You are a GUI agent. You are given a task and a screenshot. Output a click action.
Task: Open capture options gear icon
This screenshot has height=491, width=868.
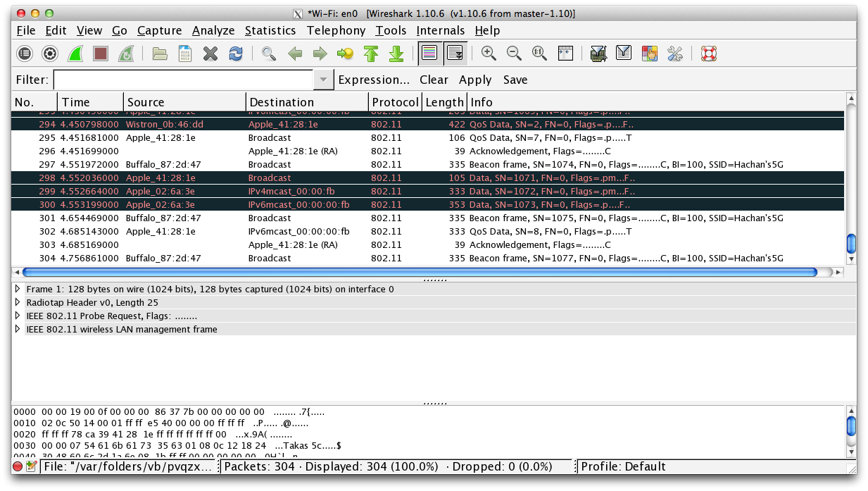coord(50,54)
